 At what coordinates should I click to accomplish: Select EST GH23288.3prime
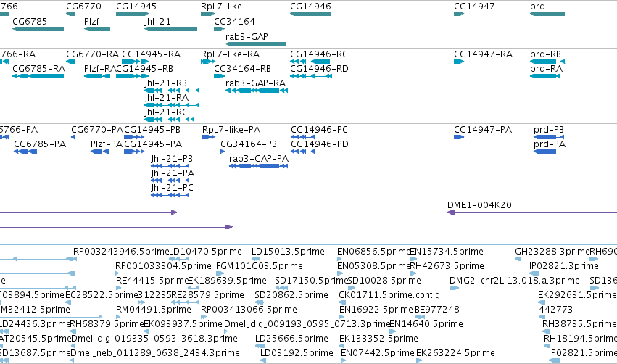click(552, 252)
